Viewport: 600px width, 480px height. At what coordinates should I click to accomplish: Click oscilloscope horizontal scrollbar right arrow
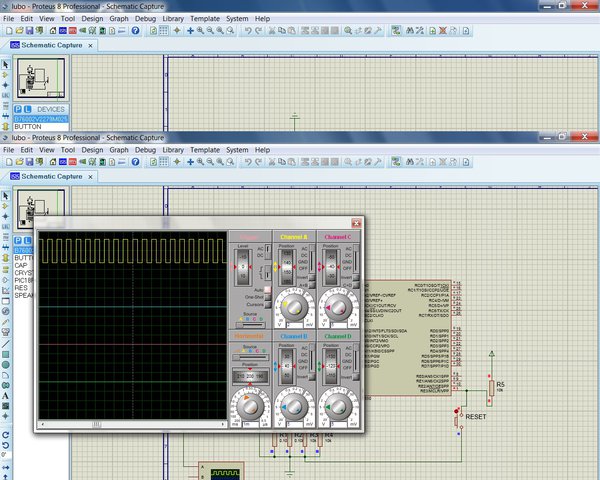tap(223, 424)
